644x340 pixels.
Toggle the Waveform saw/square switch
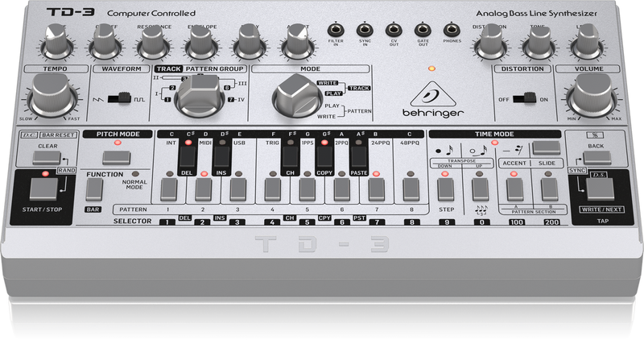point(119,98)
